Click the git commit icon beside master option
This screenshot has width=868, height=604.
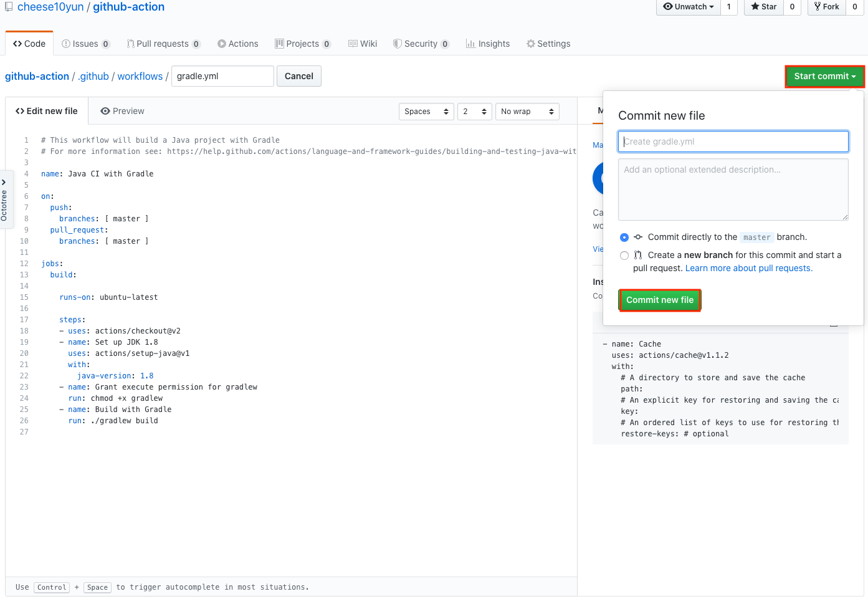click(638, 237)
